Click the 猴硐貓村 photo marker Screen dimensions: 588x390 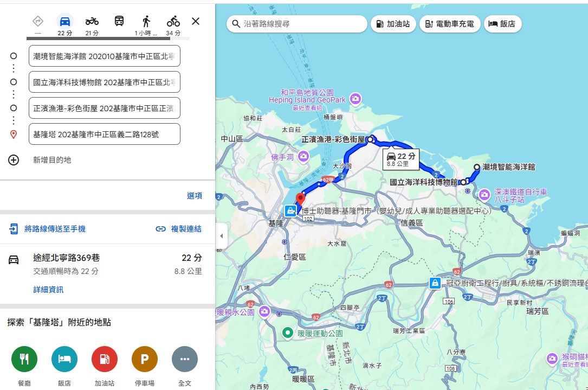(552, 359)
